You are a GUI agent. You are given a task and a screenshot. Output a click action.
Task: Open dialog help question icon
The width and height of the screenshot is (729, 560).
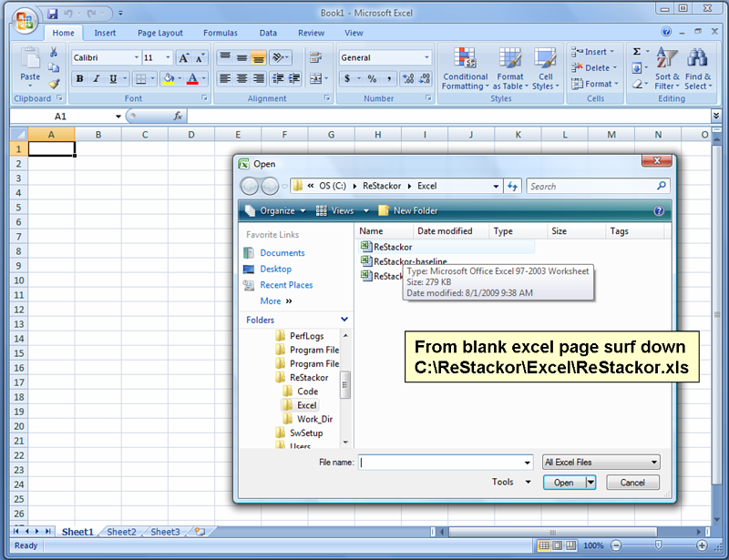pyautogui.click(x=659, y=211)
